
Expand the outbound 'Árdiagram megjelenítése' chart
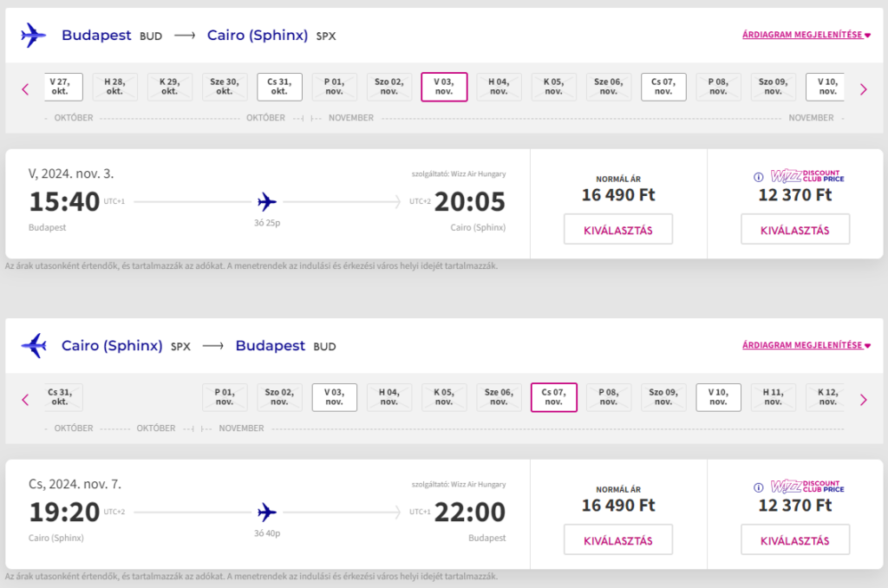pyautogui.click(x=806, y=36)
